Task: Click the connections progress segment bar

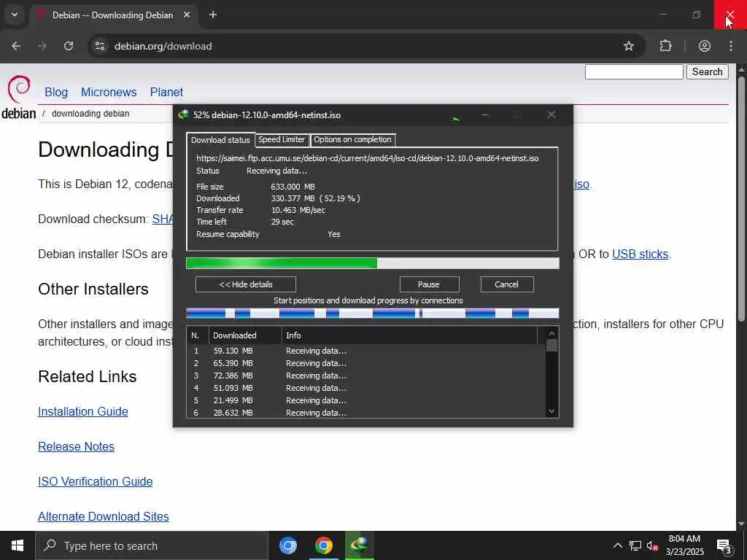Action: [373, 313]
